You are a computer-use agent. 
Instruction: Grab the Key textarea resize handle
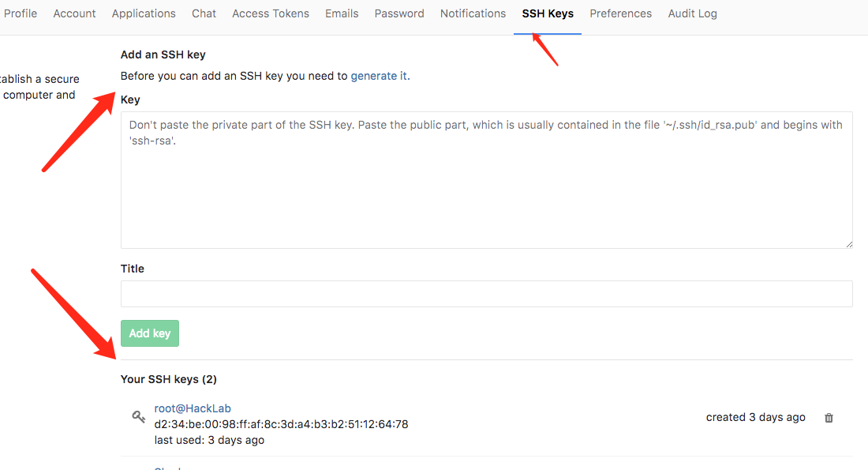(849, 245)
